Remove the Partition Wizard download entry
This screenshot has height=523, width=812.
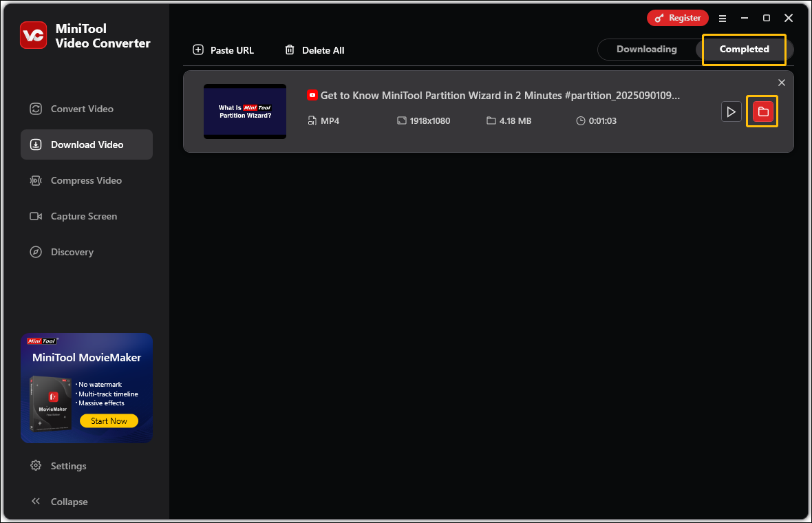pyautogui.click(x=782, y=83)
